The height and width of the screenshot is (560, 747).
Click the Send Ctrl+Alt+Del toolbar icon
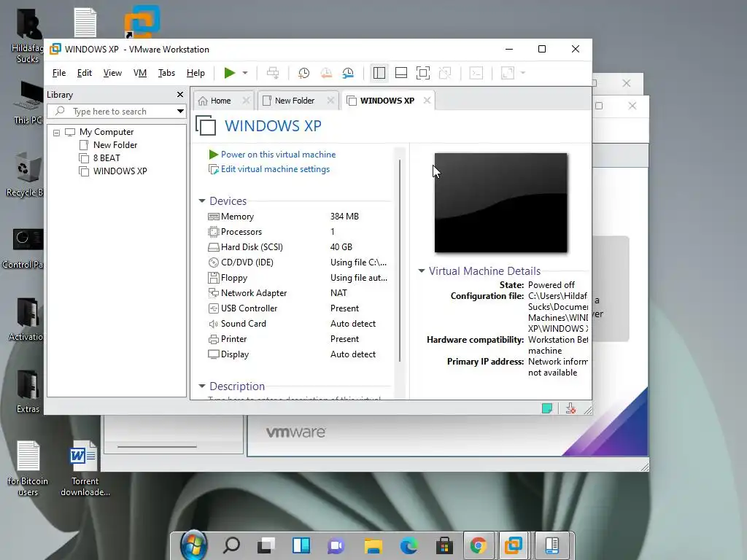(x=273, y=73)
